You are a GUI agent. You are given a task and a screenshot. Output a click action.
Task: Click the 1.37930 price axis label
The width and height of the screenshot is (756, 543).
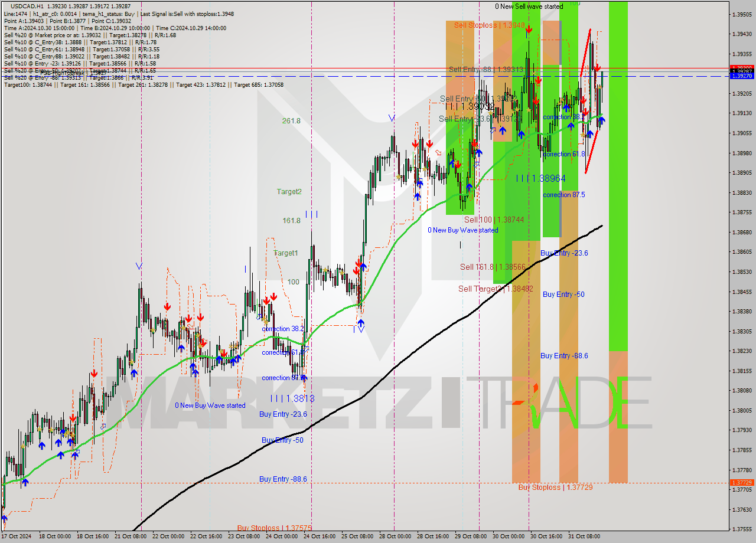point(741,430)
